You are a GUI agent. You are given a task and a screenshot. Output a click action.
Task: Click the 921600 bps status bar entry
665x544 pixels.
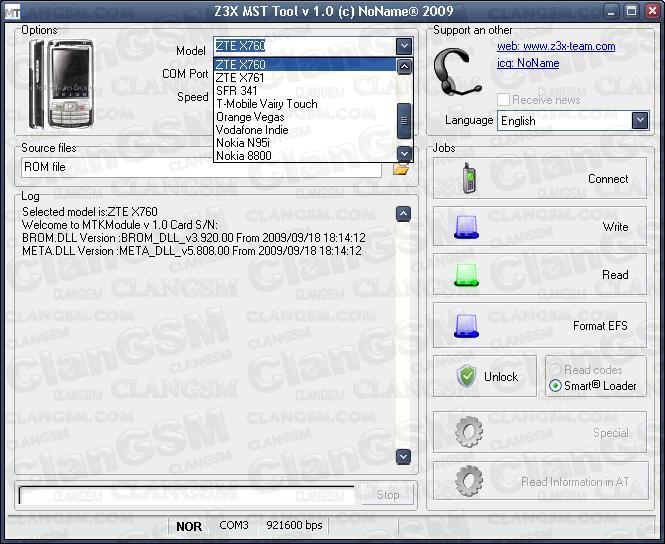(x=294, y=525)
